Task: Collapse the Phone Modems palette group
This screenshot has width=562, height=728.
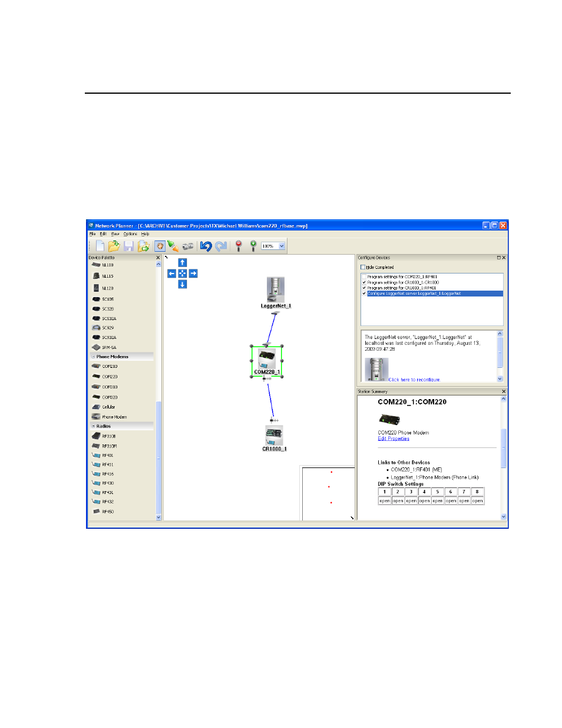Action: [93, 357]
